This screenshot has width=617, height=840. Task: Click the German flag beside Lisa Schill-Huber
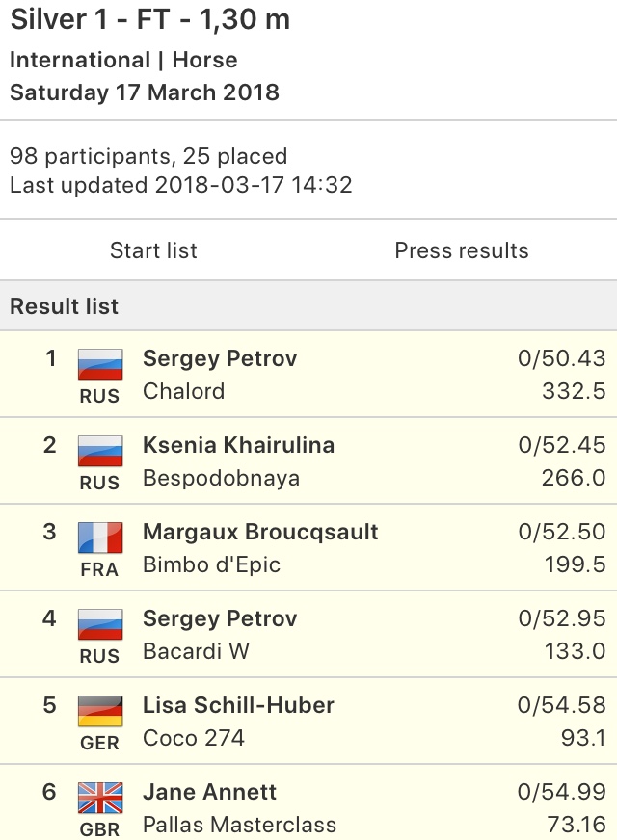click(100, 712)
